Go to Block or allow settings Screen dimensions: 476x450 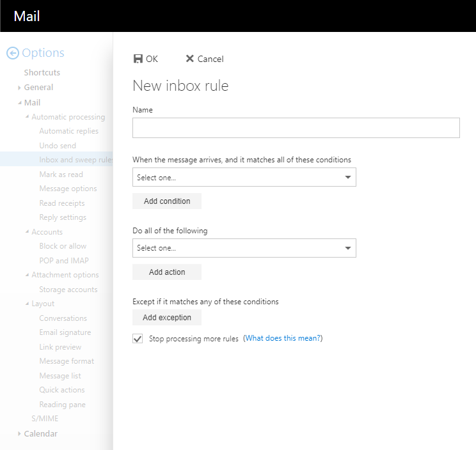click(63, 246)
